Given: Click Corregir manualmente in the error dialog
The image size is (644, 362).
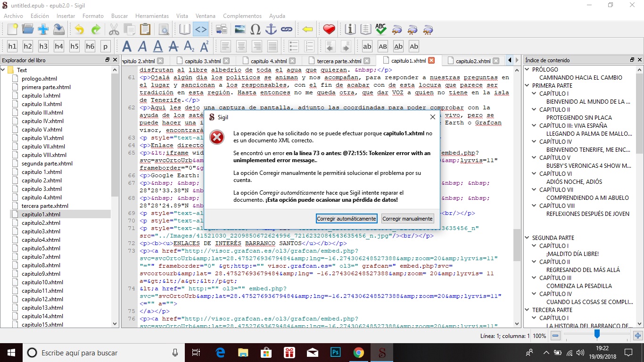Looking at the screenshot, I should click(407, 219).
